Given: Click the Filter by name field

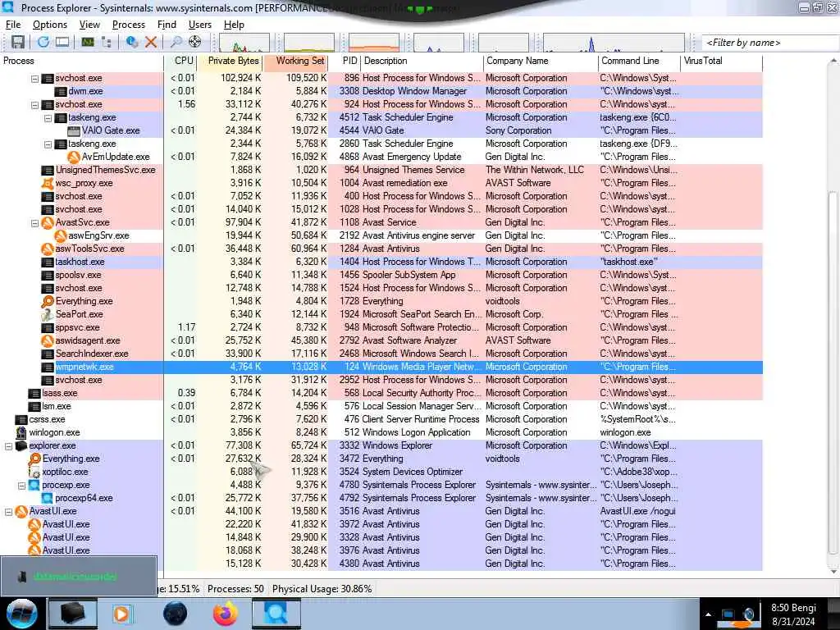Looking at the screenshot, I should (x=769, y=43).
